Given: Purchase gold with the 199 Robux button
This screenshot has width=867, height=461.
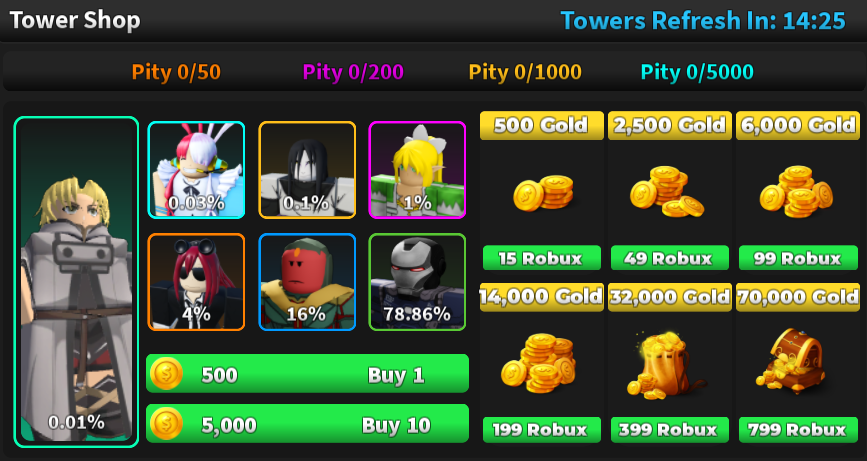Looking at the screenshot, I should [542, 430].
